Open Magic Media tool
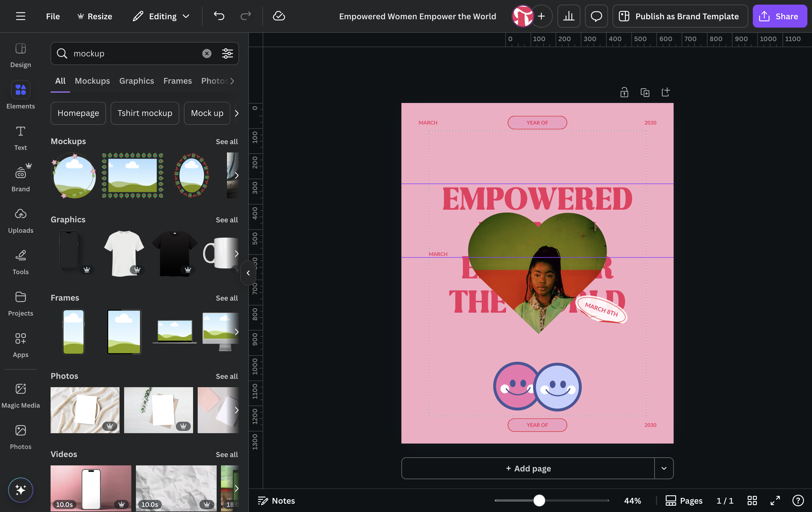Image resolution: width=812 pixels, height=512 pixels. point(21,396)
